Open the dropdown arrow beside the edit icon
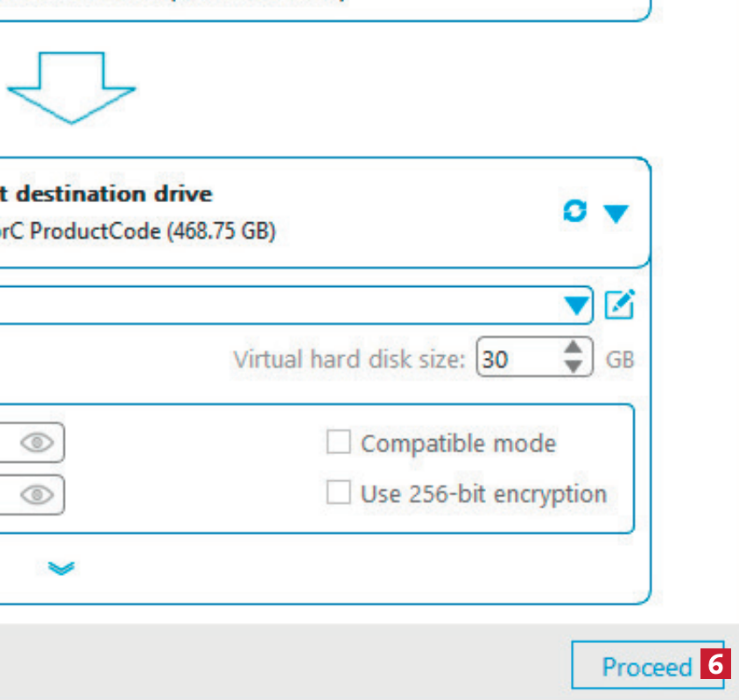This screenshot has height=700, width=739. coord(575,305)
